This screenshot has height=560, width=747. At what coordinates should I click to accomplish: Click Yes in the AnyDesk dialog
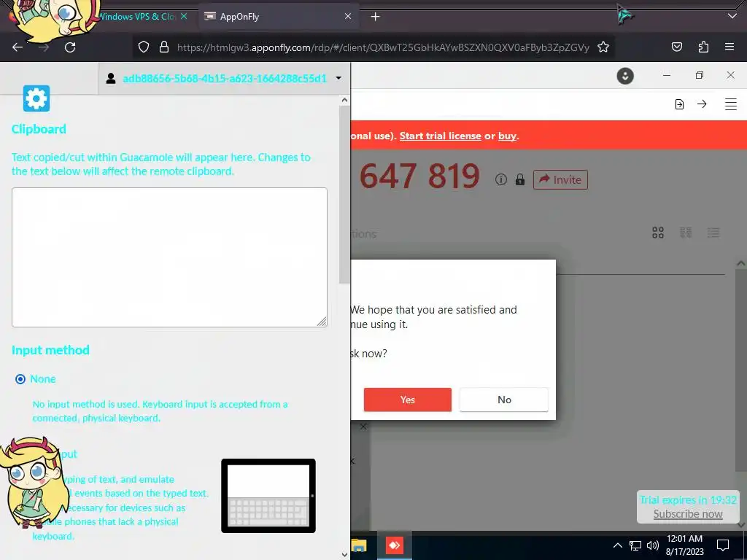(x=407, y=400)
